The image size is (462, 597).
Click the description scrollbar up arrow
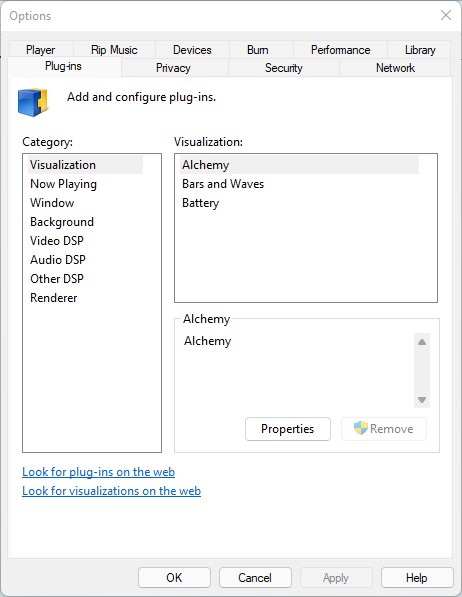pyautogui.click(x=422, y=342)
